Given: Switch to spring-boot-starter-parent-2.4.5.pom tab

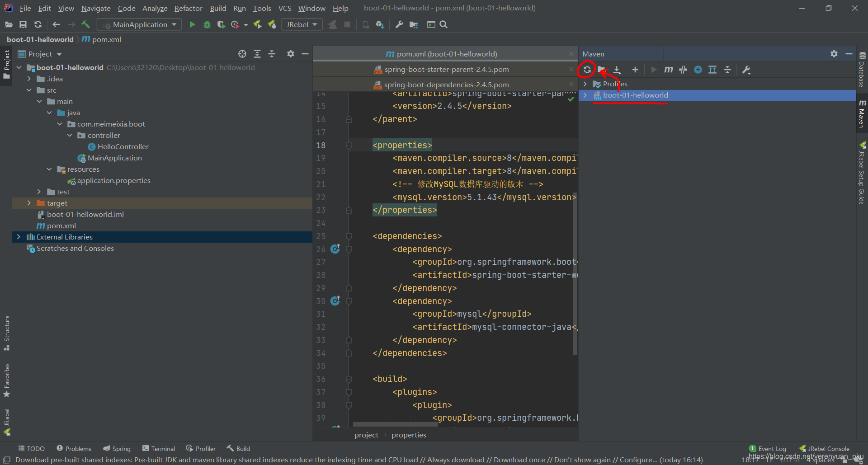Looking at the screenshot, I should click(446, 69).
